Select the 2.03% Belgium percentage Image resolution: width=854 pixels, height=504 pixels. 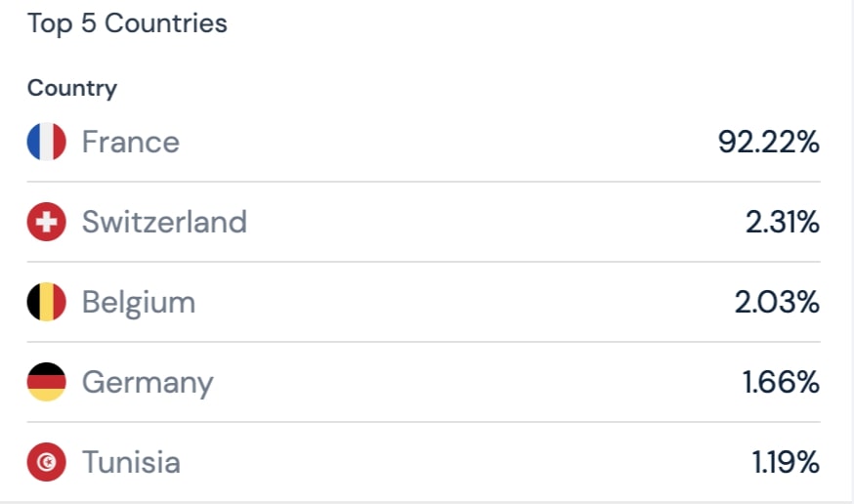777,303
